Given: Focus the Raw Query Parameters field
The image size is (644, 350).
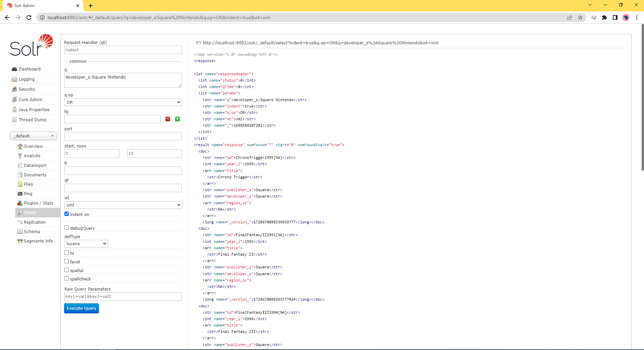Looking at the screenshot, I should tap(123, 297).
